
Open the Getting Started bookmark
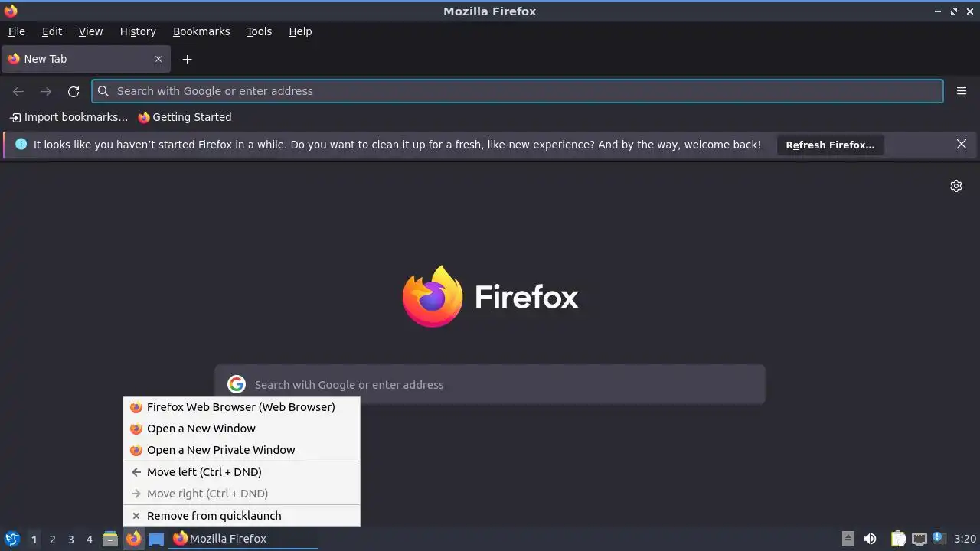tap(185, 117)
